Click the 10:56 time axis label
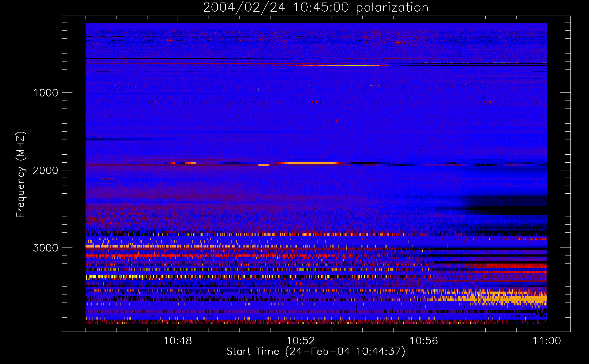Screen dimensions: 589x364 424,341
